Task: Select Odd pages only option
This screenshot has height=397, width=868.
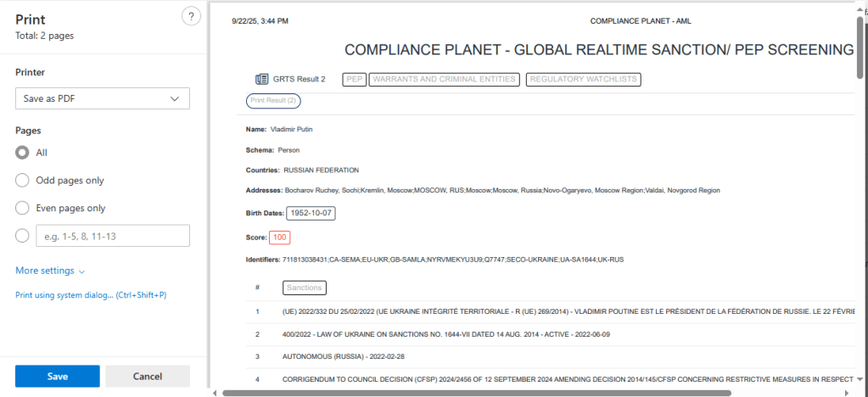Action: (23, 181)
